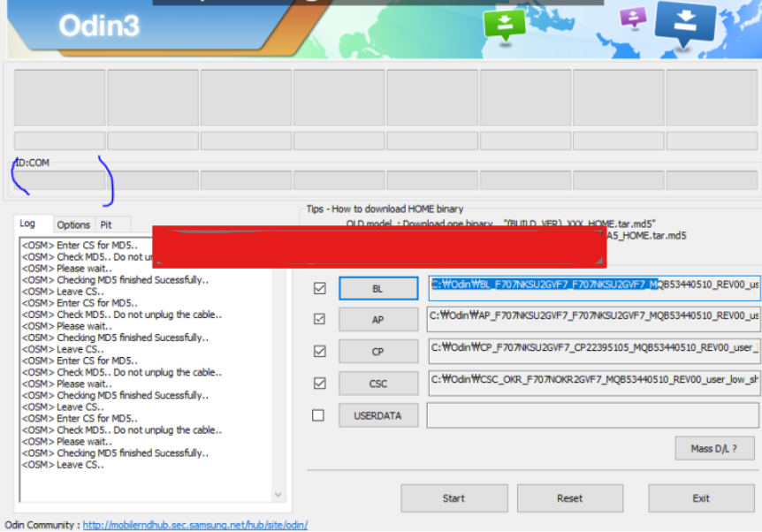762x532 pixels.
Task: Select first '<OSM> Enter CS for MD5..' line
Action: point(80,245)
